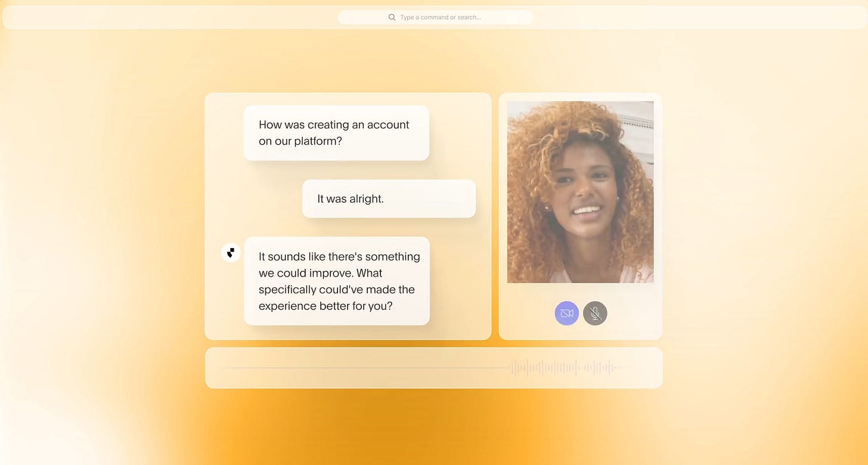Click the search magnifier icon

[x=392, y=17]
